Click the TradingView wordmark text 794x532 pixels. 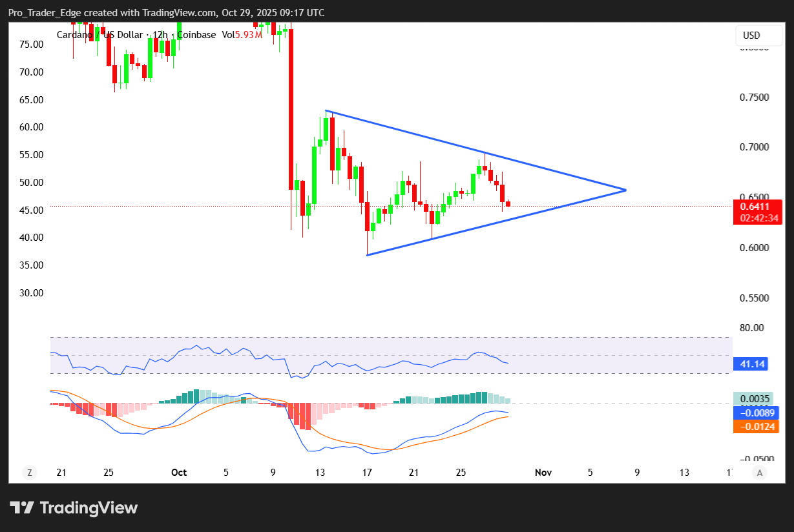(x=89, y=508)
